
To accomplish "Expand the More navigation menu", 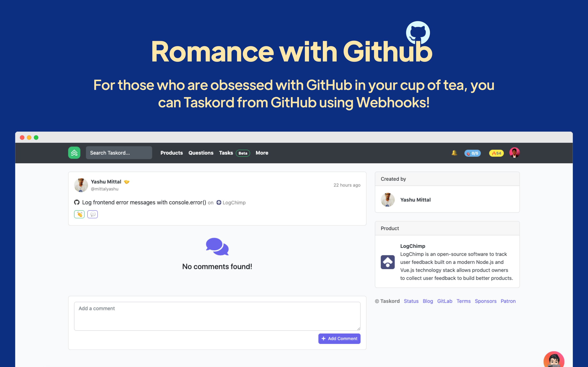I will [x=262, y=153].
